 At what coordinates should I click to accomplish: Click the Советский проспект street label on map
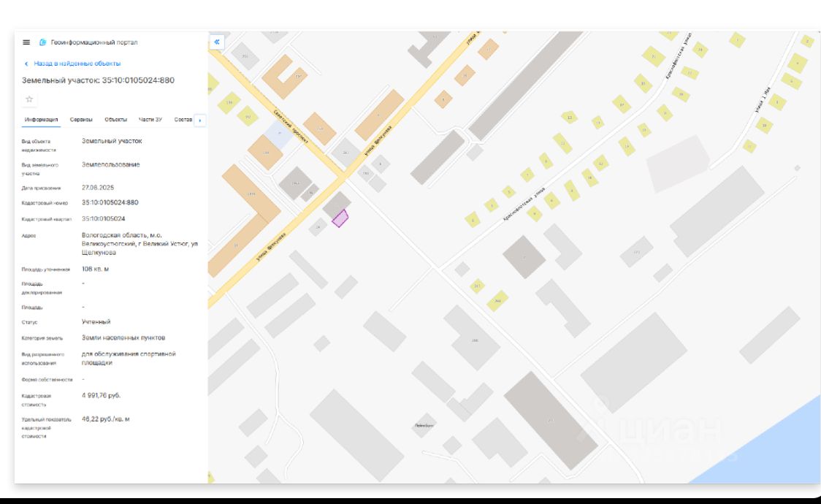pyautogui.click(x=291, y=126)
